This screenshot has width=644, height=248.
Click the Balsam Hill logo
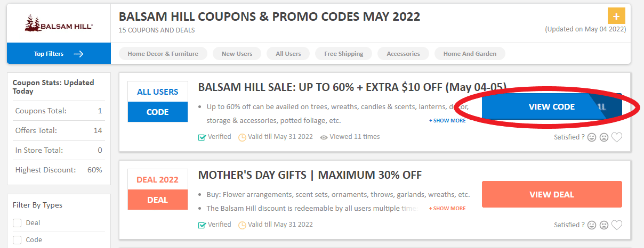pyautogui.click(x=59, y=24)
